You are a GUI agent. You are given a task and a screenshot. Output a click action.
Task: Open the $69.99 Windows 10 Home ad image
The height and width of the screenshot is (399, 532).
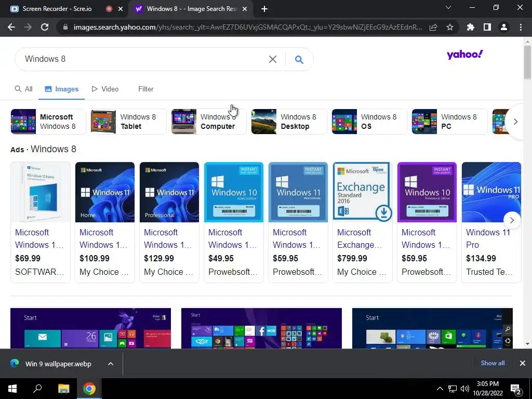pyautogui.click(x=41, y=192)
